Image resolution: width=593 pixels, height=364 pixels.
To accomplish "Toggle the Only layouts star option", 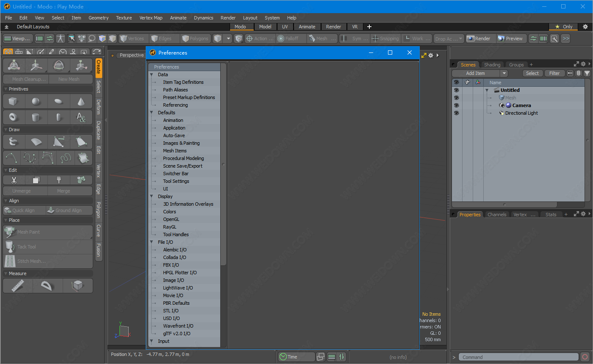I will pos(563,27).
